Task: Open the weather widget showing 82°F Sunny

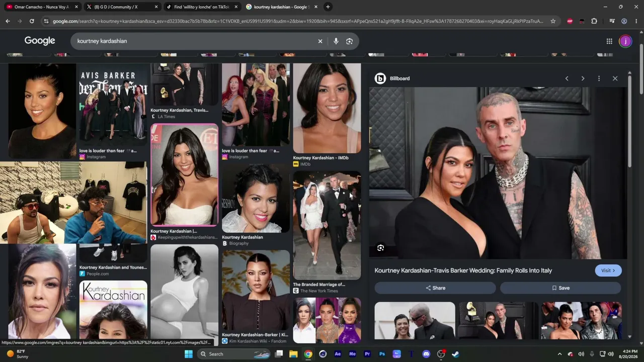Action: point(17,354)
